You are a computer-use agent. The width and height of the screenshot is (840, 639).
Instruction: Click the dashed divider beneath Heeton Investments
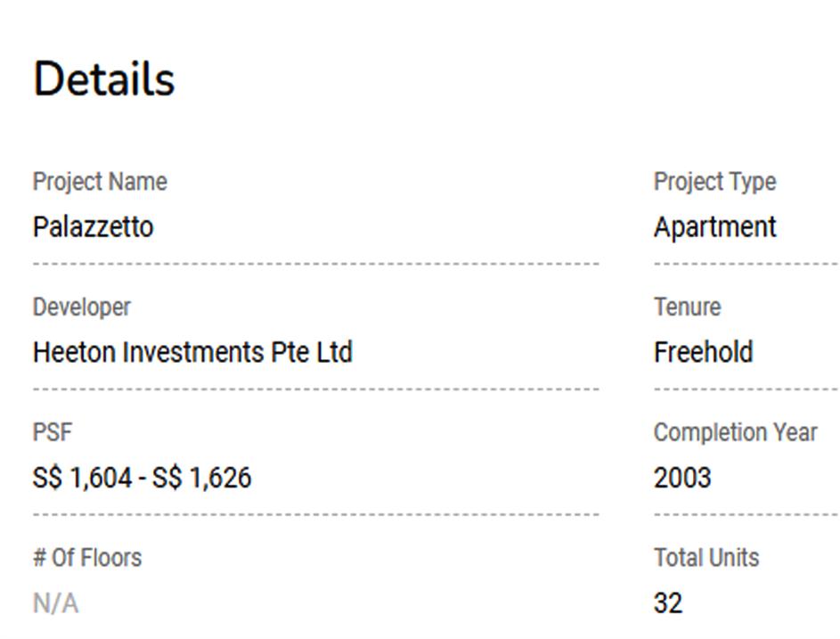315,389
